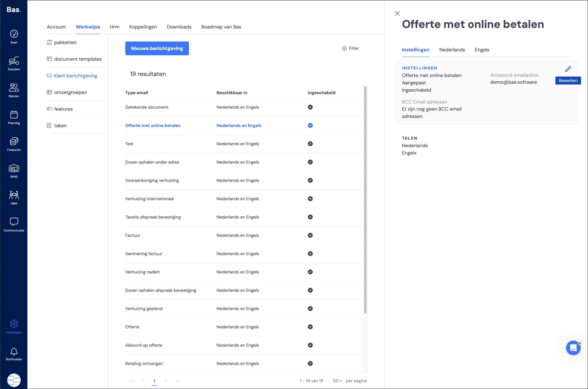Toggle enabled status for Taxatie afspraak bevestiging
This screenshot has width=588, height=389.
pyautogui.click(x=310, y=217)
